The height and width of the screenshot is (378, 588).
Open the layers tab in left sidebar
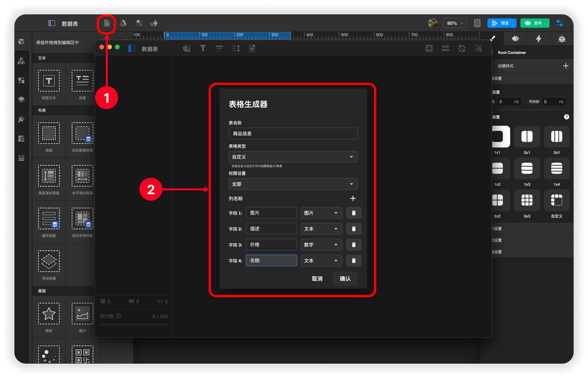click(x=21, y=99)
